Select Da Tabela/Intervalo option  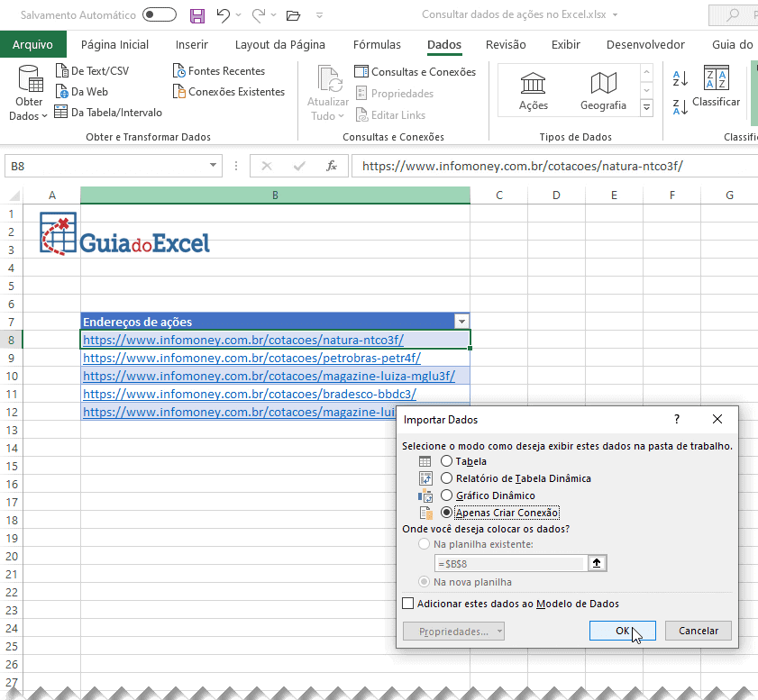[108, 112]
